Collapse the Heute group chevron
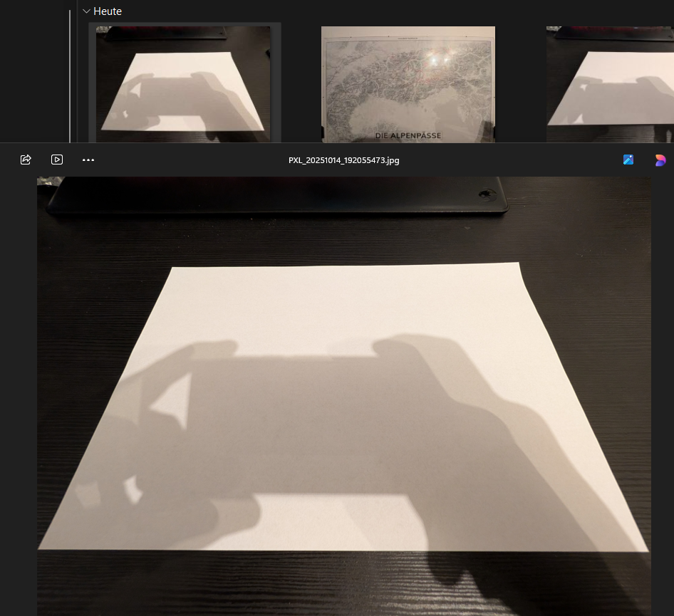Screen dimensions: 674x616 [x=86, y=11]
